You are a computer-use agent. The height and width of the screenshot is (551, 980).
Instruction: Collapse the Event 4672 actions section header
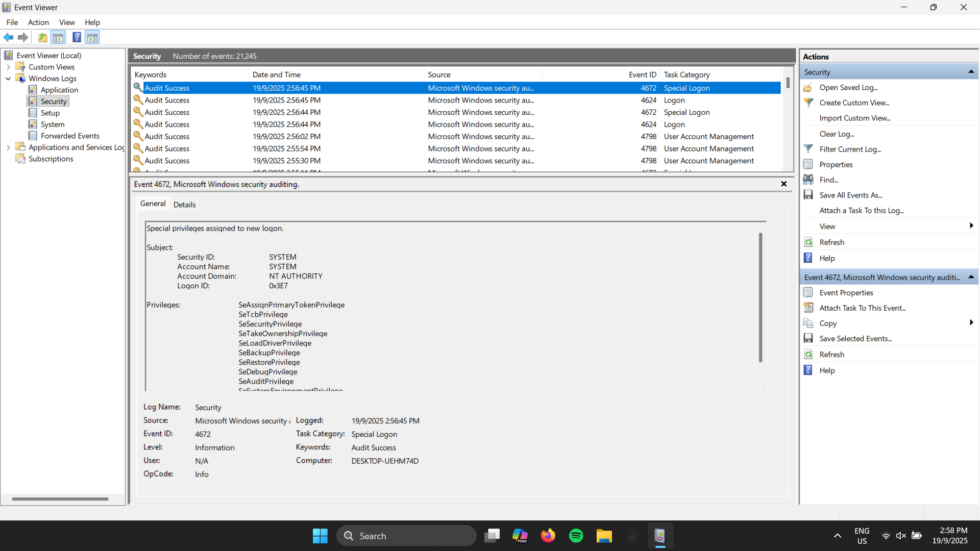[971, 277]
